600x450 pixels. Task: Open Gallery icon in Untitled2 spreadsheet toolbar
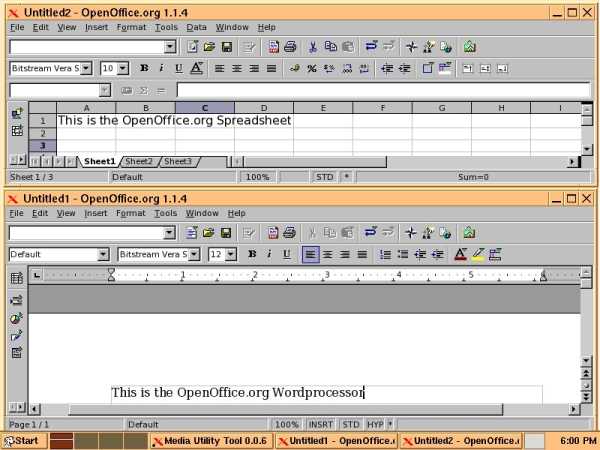470,47
